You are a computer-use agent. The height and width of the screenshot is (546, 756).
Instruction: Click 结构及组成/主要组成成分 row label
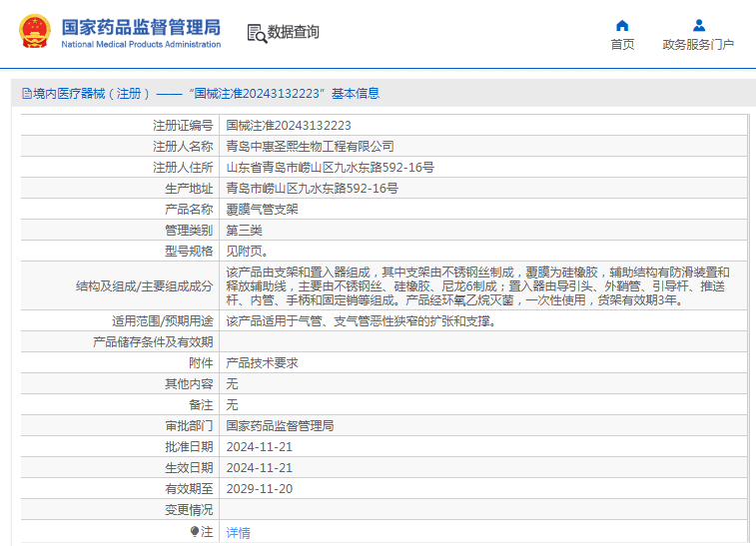[144, 286]
